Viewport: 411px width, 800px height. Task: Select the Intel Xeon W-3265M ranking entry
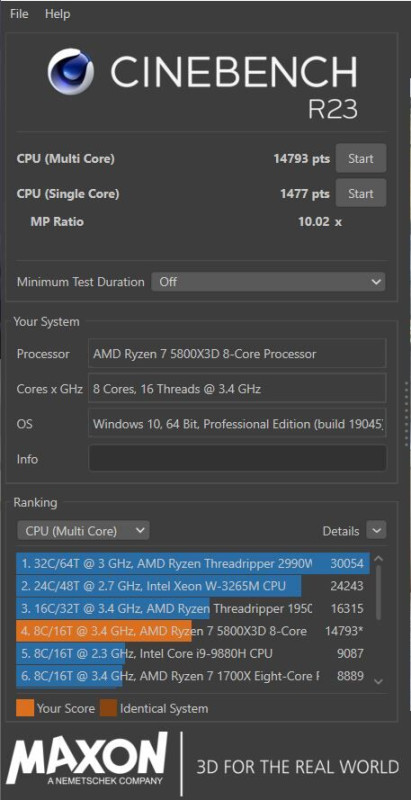pos(193,586)
